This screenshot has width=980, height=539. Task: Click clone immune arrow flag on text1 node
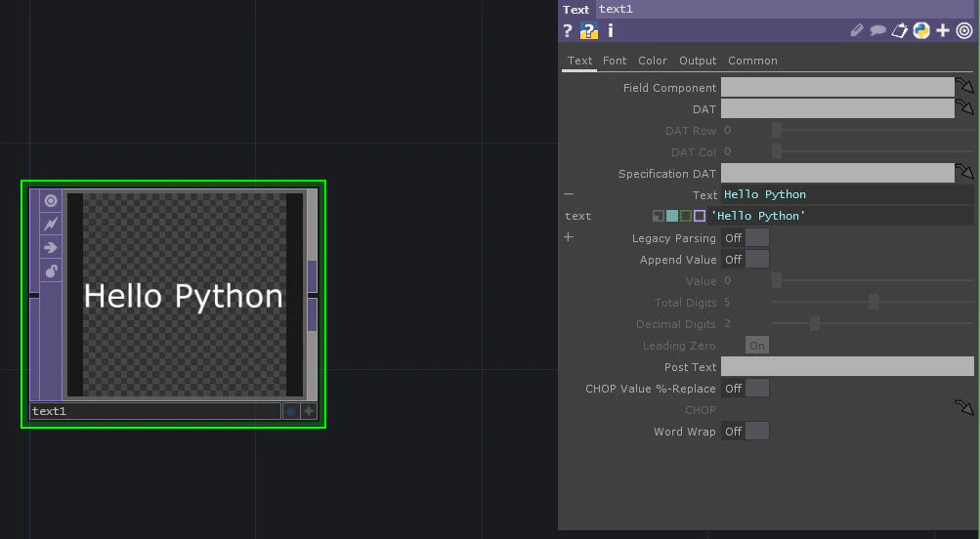coord(51,247)
